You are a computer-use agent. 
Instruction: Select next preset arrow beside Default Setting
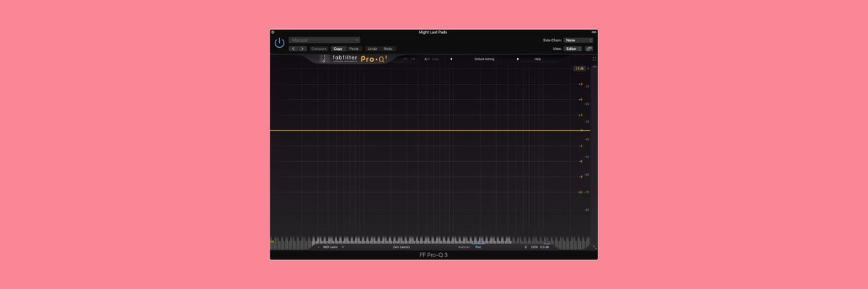click(518, 59)
